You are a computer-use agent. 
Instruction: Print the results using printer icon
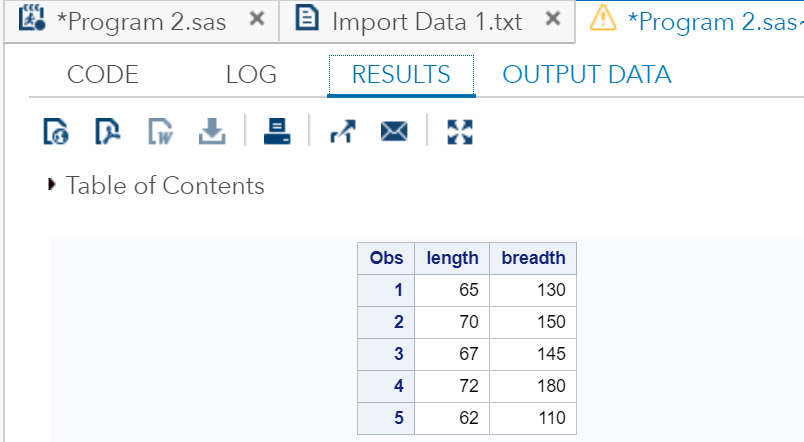pos(277,132)
